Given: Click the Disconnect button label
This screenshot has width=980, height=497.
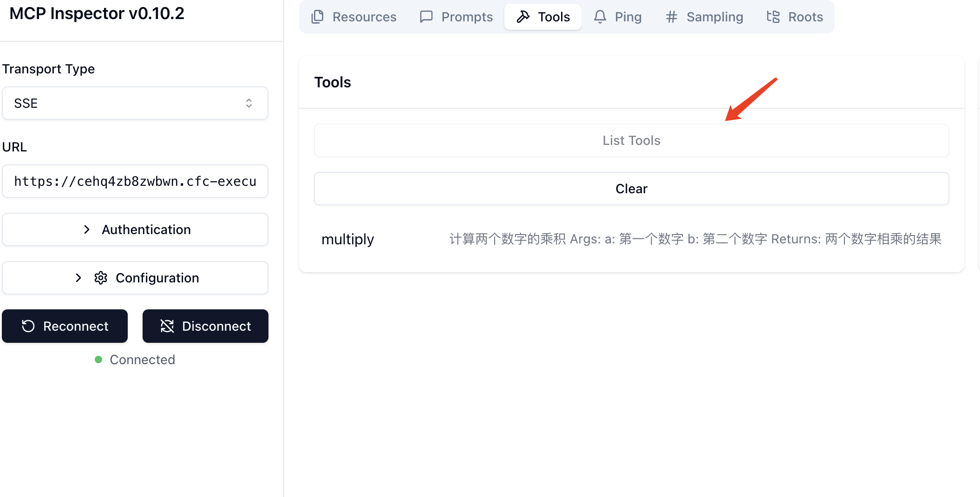Looking at the screenshot, I should [216, 326].
